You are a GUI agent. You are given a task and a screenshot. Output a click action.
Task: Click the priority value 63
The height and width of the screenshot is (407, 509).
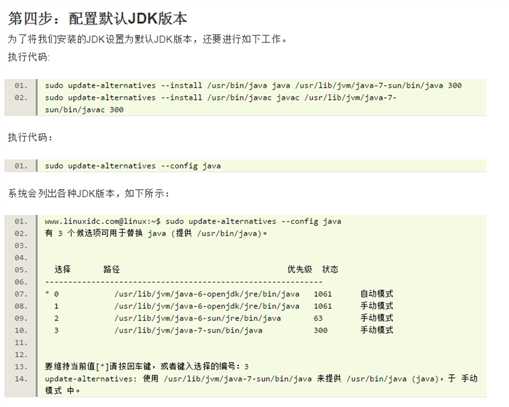pyautogui.click(x=318, y=318)
